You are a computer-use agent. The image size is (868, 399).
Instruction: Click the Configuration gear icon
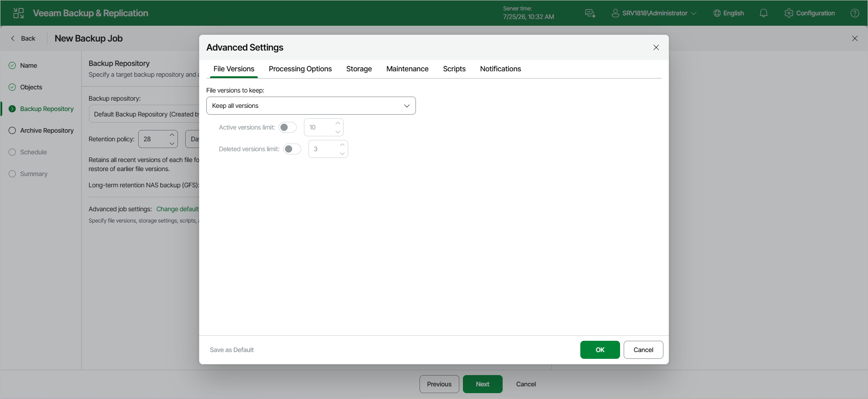tap(789, 13)
